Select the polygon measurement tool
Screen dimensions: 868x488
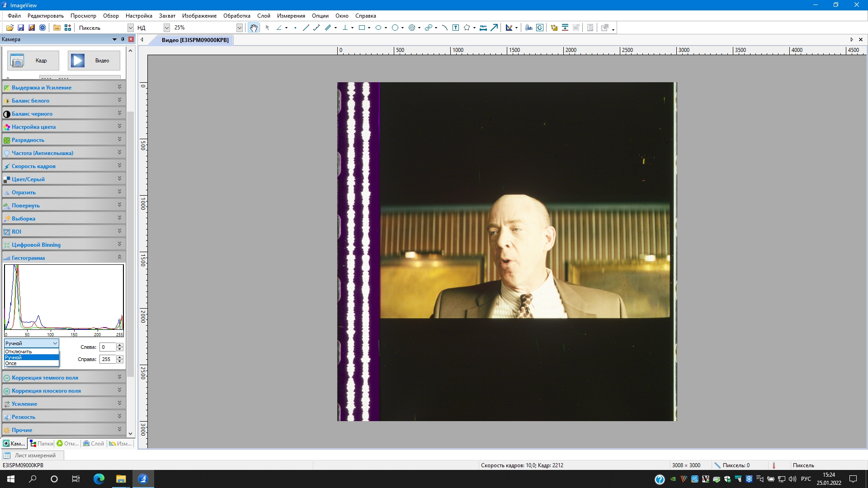click(467, 28)
